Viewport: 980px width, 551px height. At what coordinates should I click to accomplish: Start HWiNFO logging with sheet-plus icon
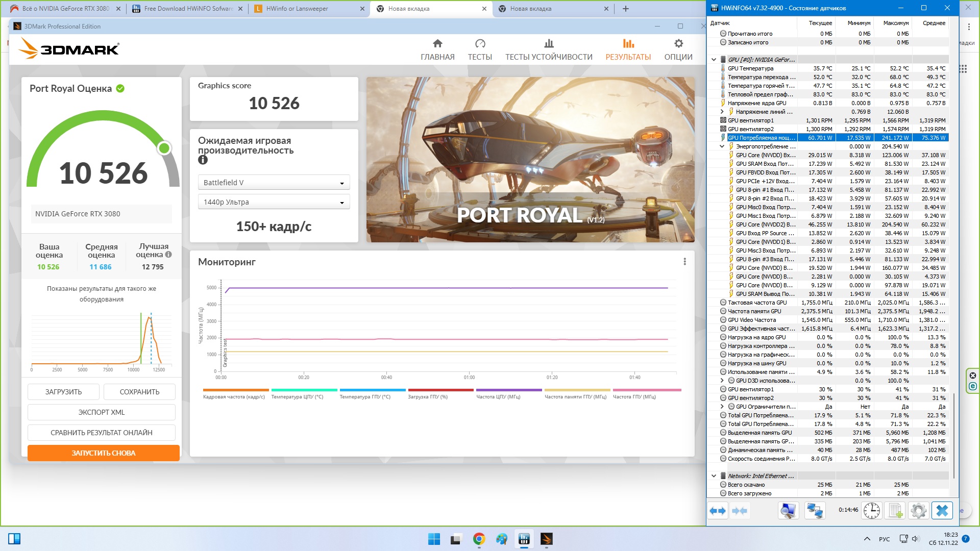[895, 510]
